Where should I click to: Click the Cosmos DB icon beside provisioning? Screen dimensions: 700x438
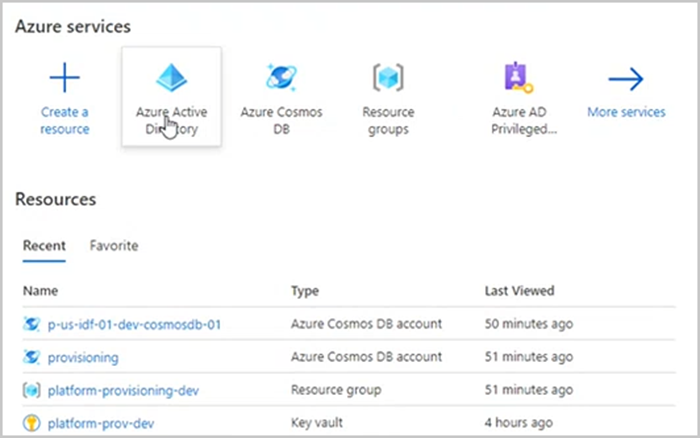coord(29,357)
